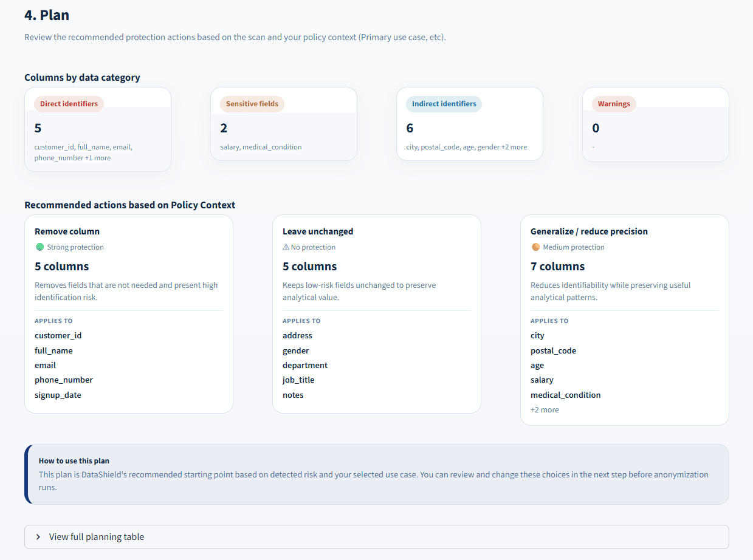753x560 pixels.
Task: Select gender in Leave unchanged list
Action: pyautogui.click(x=296, y=350)
